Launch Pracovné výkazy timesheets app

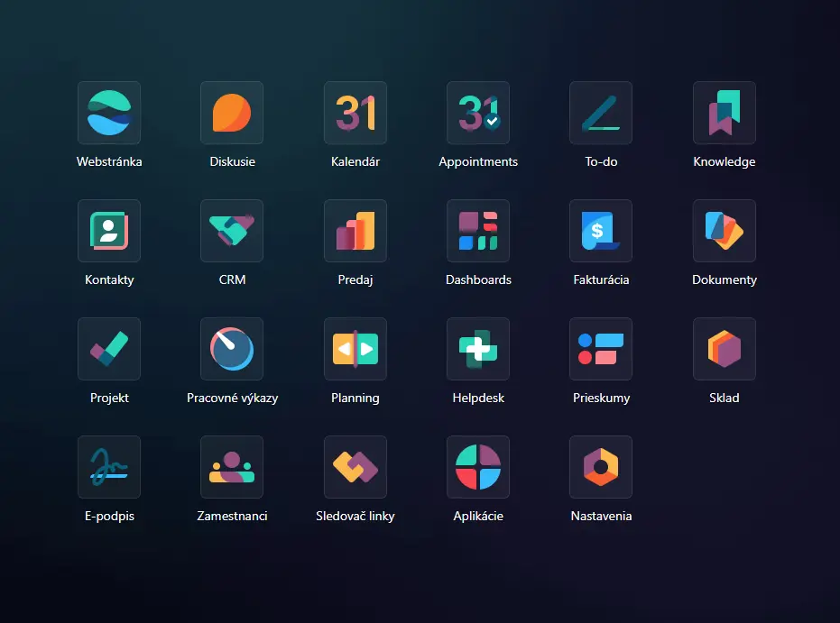(x=232, y=349)
